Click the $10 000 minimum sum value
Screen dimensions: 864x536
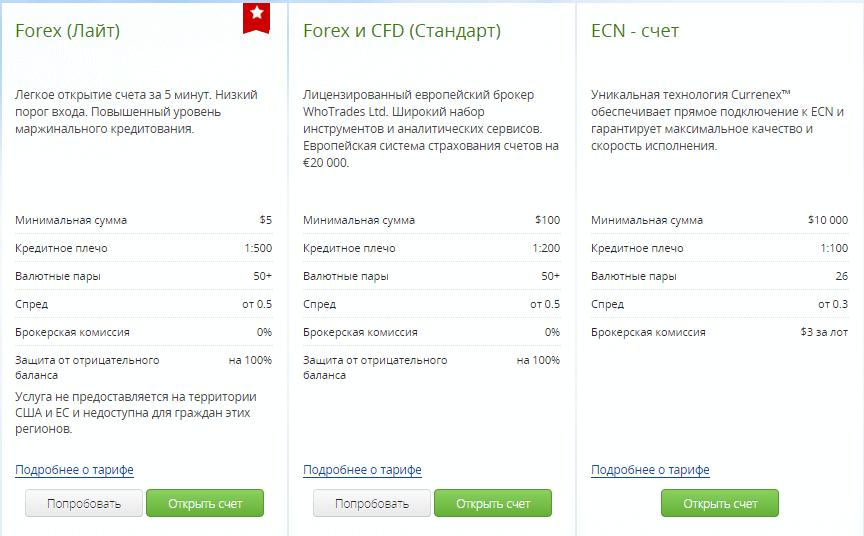pyautogui.click(x=828, y=220)
